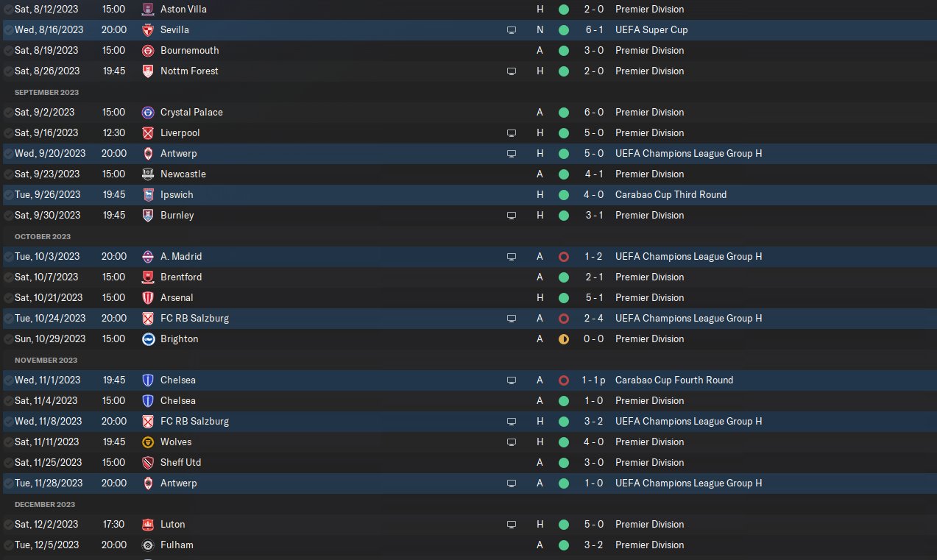Toggle check mark on Crystal Palace fixture row
The height and width of the screenshot is (560, 937).
pyautogui.click(x=8, y=113)
